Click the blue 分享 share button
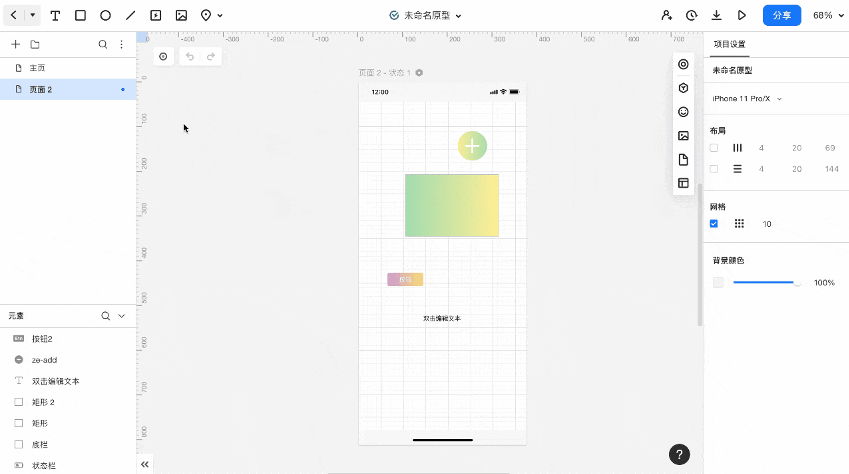The width and height of the screenshot is (849, 474). [x=781, y=16]
